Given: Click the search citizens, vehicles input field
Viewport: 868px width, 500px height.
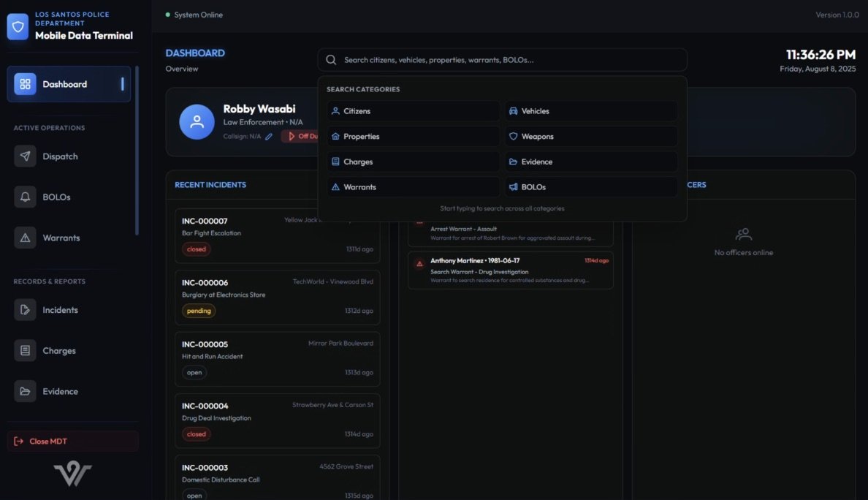Looking at the screenshot, I should pos(511,60).
